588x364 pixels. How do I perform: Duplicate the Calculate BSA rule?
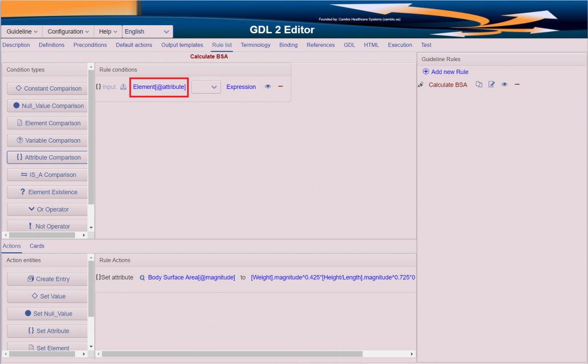pyautogui.click(x=478, y=84)
